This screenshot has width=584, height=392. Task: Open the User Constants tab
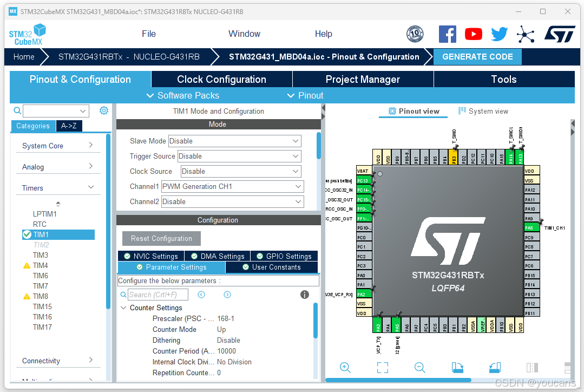tap(272, 267)
